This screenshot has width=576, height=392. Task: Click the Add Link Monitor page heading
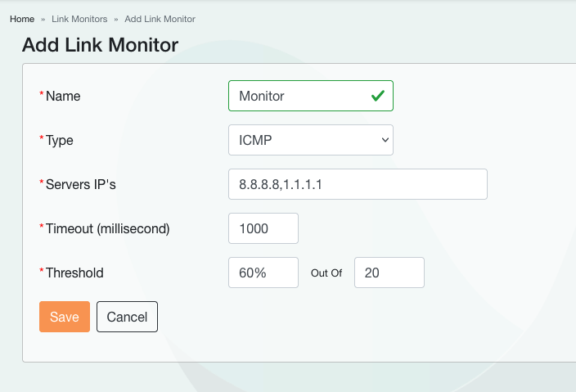[100, 45]
